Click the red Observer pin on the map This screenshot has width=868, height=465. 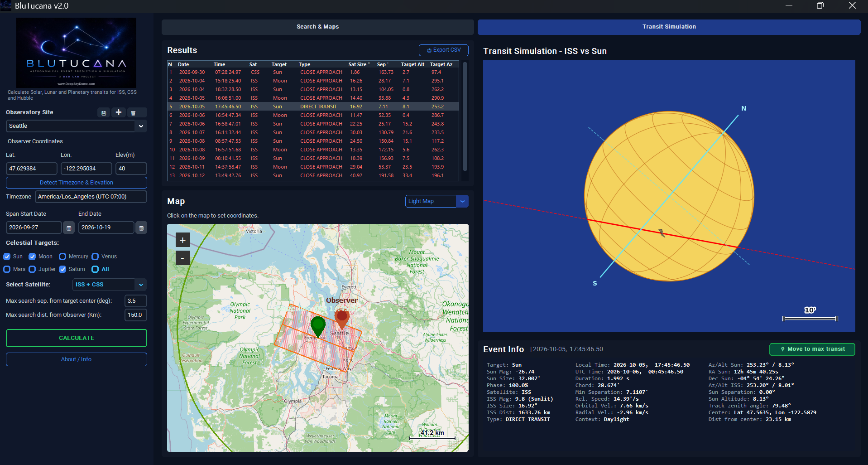(x=342, y=318)
